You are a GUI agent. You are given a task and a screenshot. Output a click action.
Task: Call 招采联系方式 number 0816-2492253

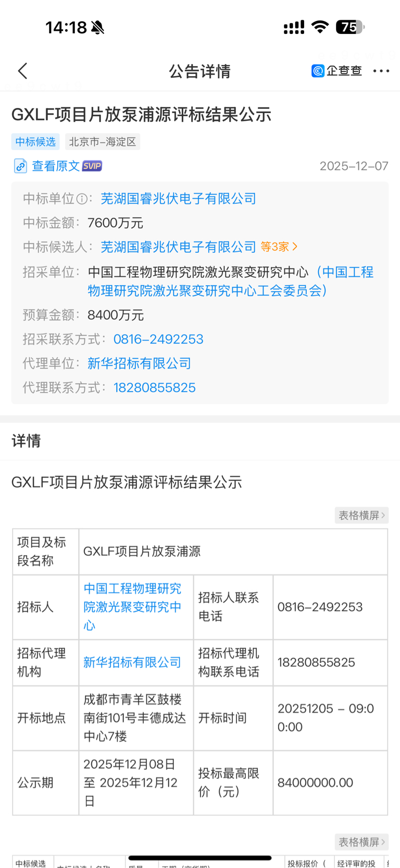[x=158, y=339]
